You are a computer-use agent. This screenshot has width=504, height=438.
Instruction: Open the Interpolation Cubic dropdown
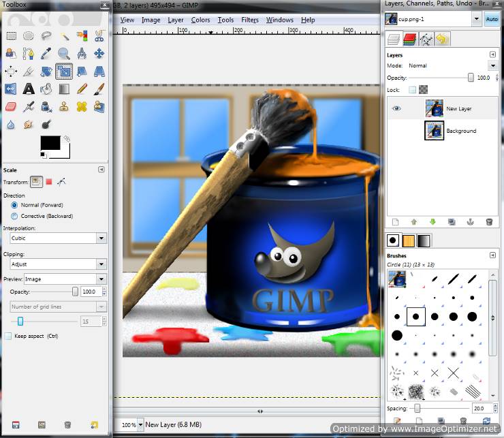tap(58, 238)
